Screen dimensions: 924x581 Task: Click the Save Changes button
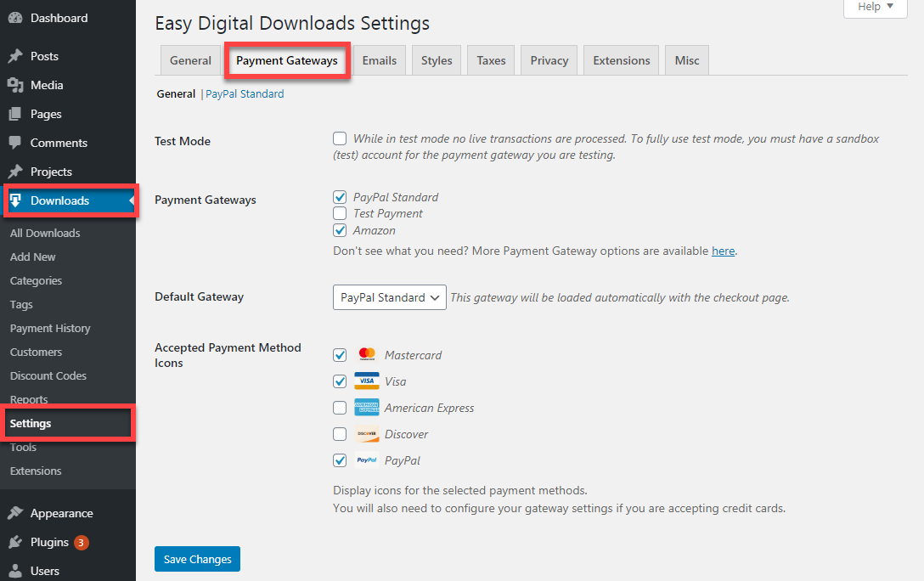point(197,559)
